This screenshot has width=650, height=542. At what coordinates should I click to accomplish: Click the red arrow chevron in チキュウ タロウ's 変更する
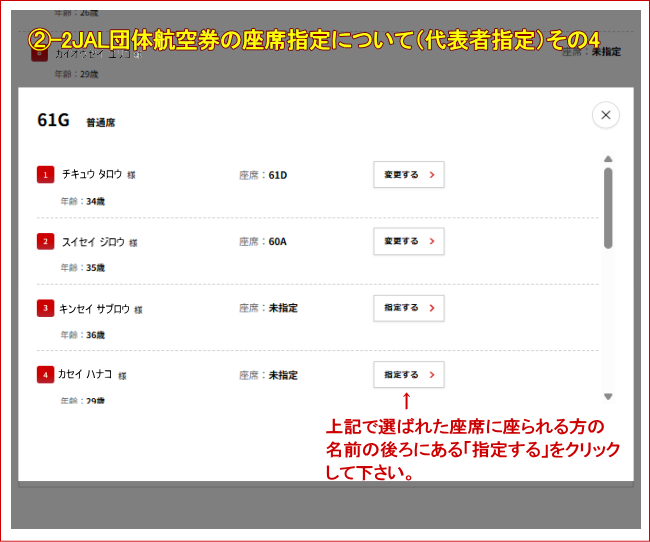pyautogui.click(x=432, y=175)
